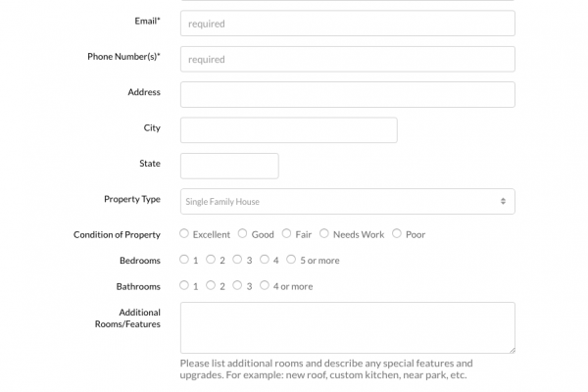Choose 4 or more bathrooms
The width and height of the screenshot is (588, 392).
(265, 286)
